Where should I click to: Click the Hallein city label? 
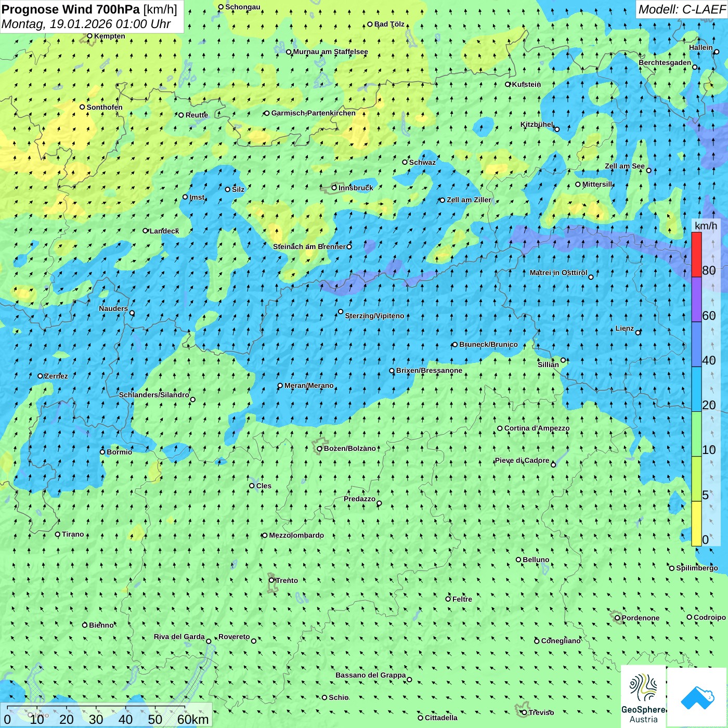point(700,47)
